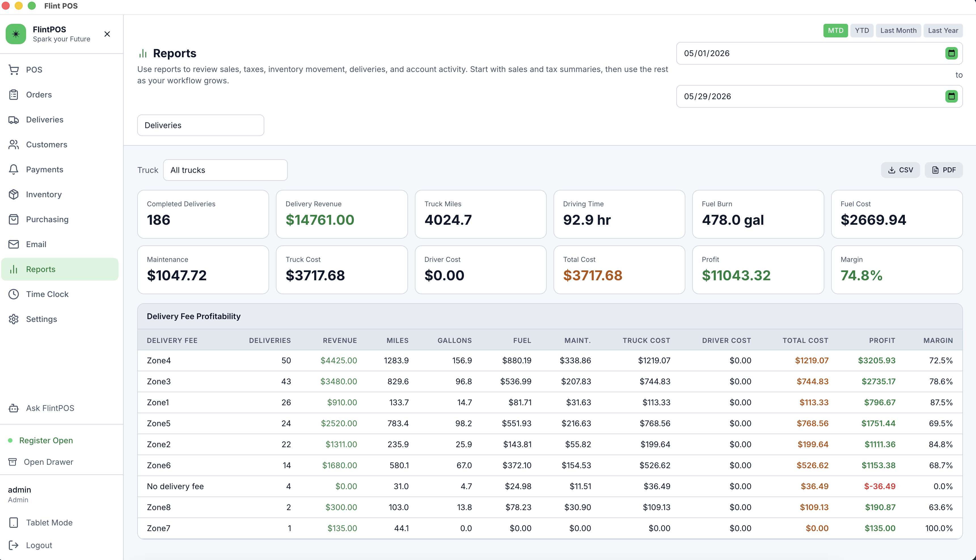Click the 05/01/2026 start date field

click(819, 53)
